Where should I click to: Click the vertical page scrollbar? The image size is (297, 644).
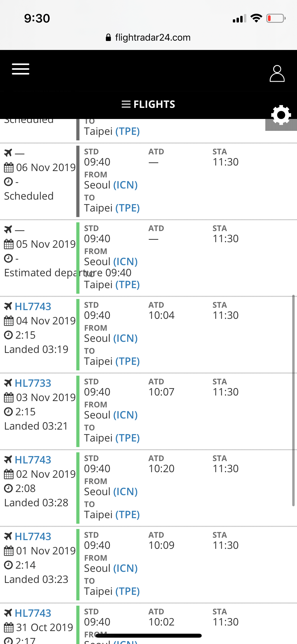pyautogui.click(x=293, y=401)
